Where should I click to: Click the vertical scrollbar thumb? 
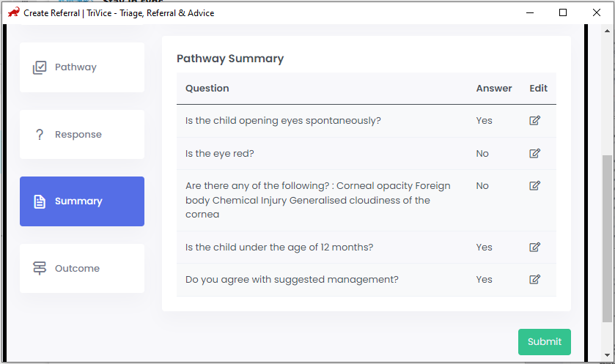[x=607, y=238]
